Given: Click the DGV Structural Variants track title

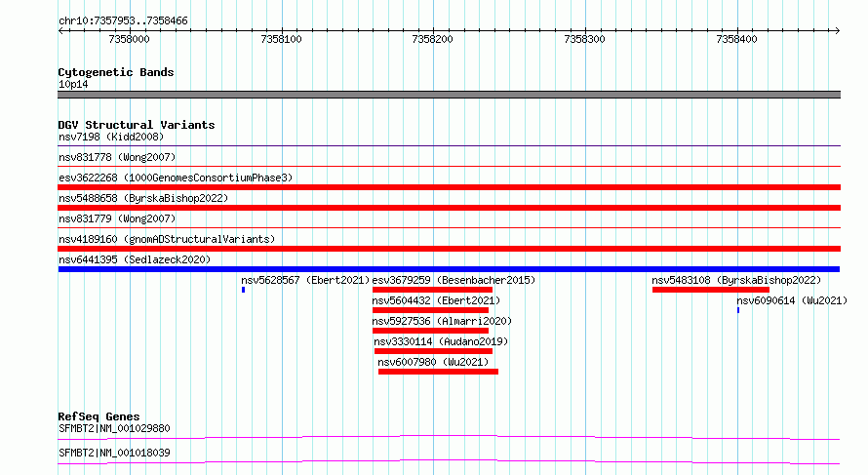Looking at the screenshot, I should point(137,125).
